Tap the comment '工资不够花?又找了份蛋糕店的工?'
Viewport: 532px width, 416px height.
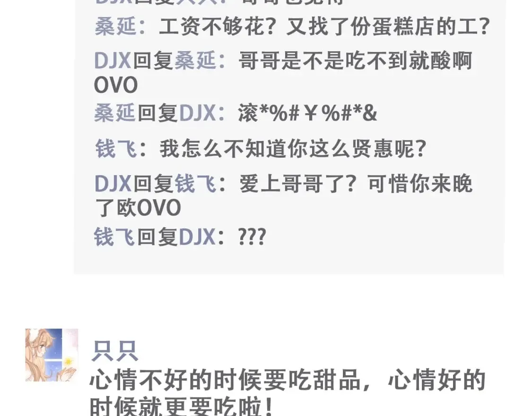(324, 27)
